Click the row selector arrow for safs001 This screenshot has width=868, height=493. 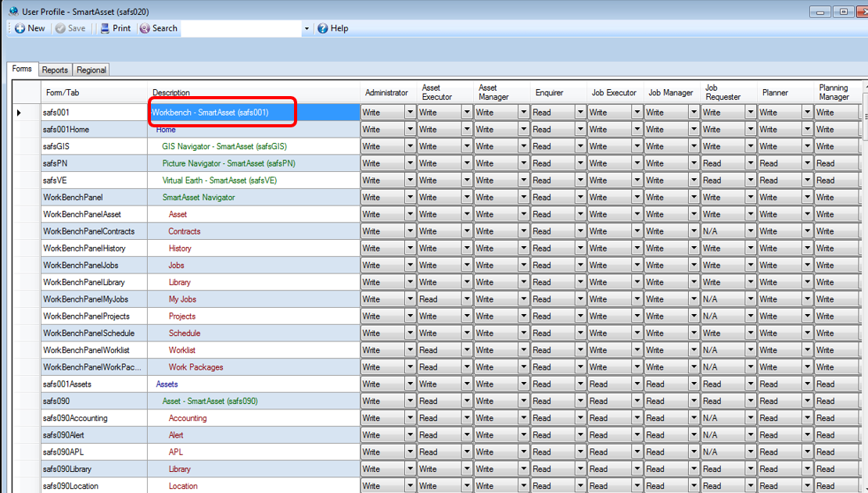pyautogui.click(x=20, y=113)
